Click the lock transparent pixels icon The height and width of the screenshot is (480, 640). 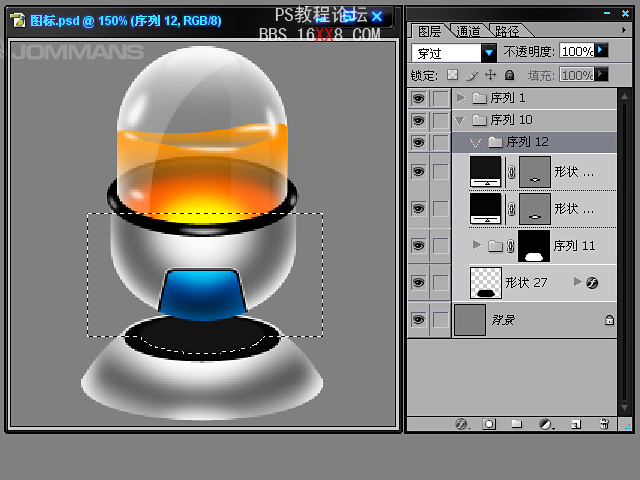[453, 75]
